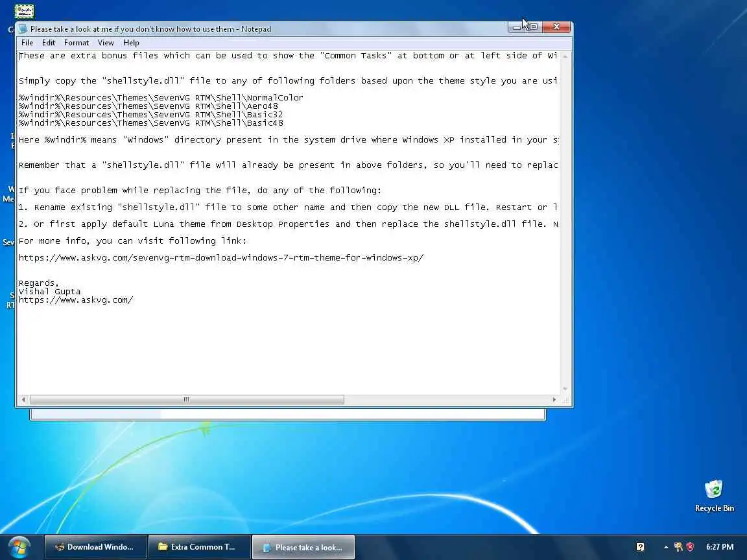Open the File menu in Notepad
Screen dimensions: 747x560
27,43
